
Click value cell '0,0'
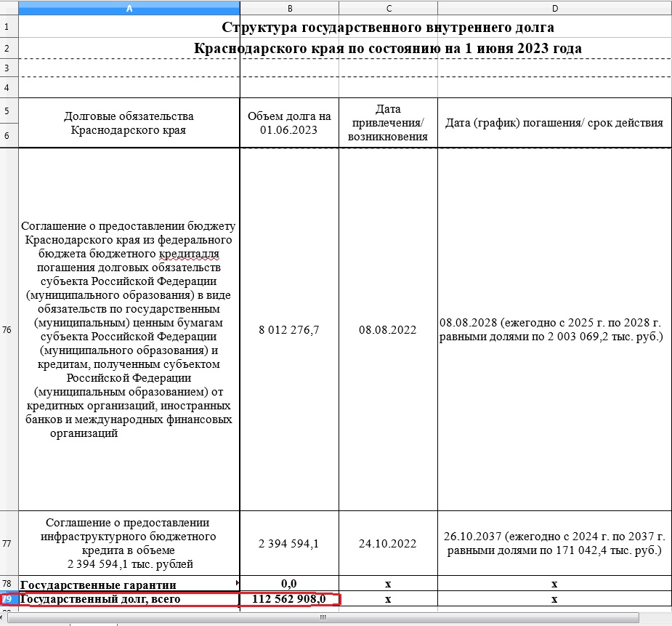(289, 584)
